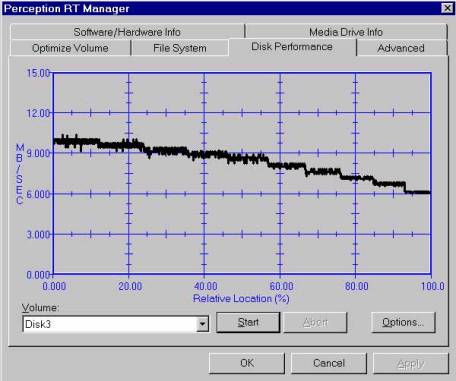Click the MB/SEC vertical axis label
This screenshot has height=381, width=456.
pyautogui.click(x=20, y=174)
